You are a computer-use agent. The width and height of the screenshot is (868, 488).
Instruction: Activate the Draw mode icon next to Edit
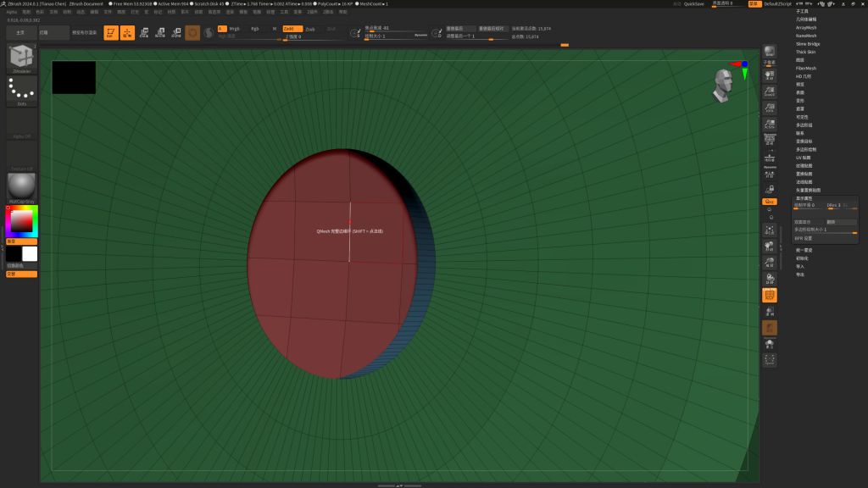(127, 33)
